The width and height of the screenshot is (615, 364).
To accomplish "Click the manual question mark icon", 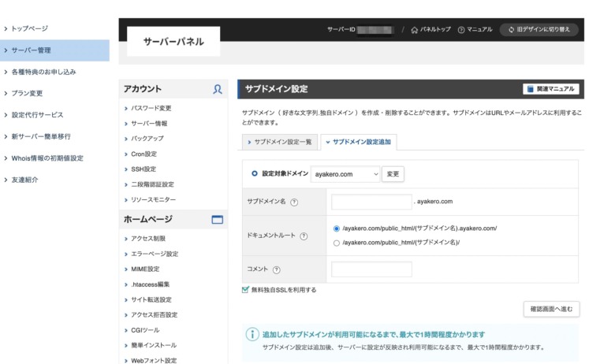I will 461,30.
